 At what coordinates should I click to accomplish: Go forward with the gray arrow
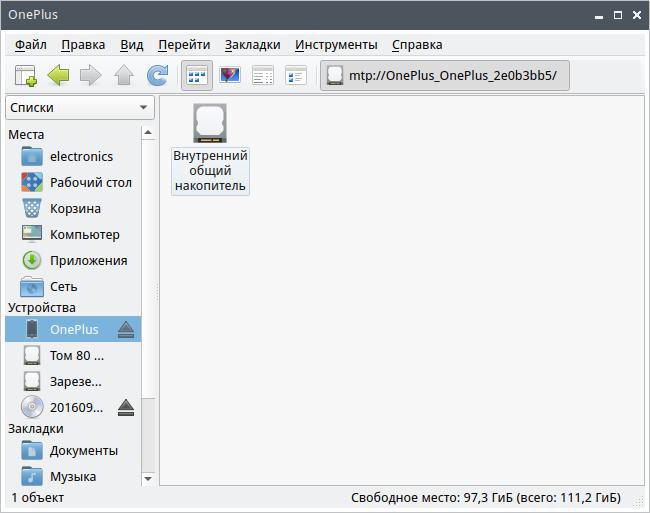[91, 75]
